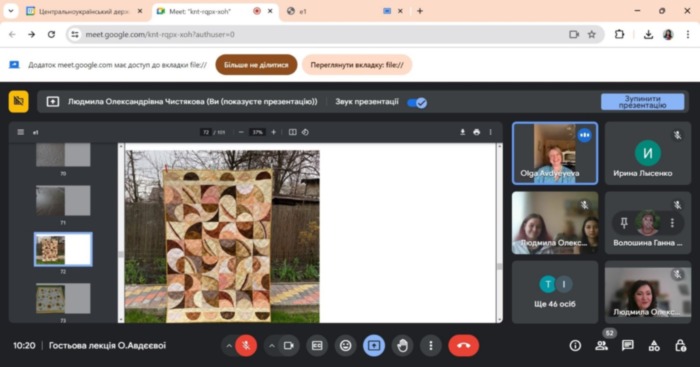Switch to the Центральноукраїнський browser tab

[84, 11]
